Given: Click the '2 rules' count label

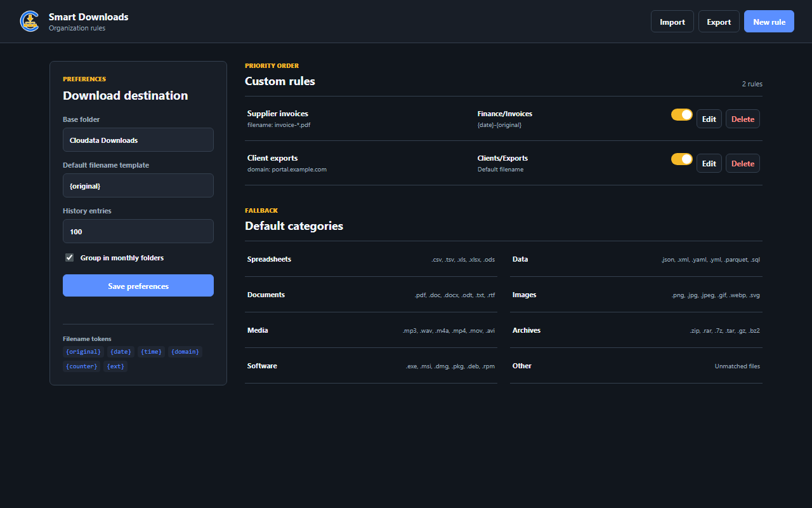Looking at the screenshot, I should point(752,84).
